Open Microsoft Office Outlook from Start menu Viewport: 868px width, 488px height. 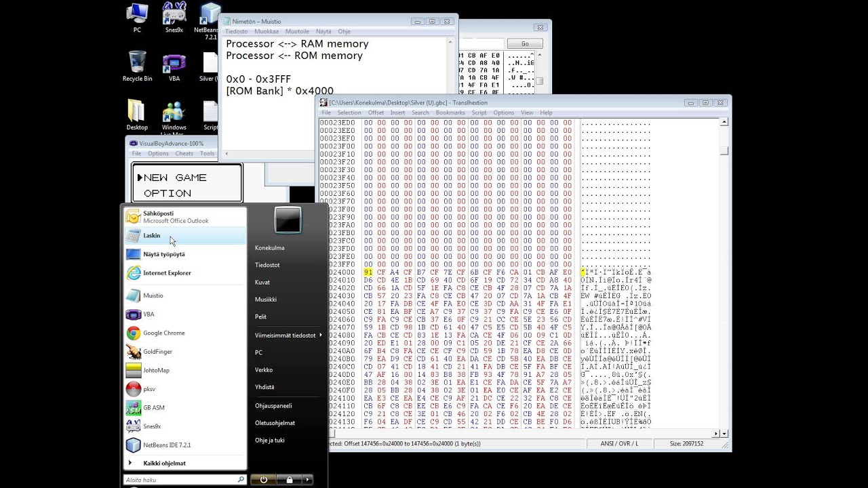184,217
